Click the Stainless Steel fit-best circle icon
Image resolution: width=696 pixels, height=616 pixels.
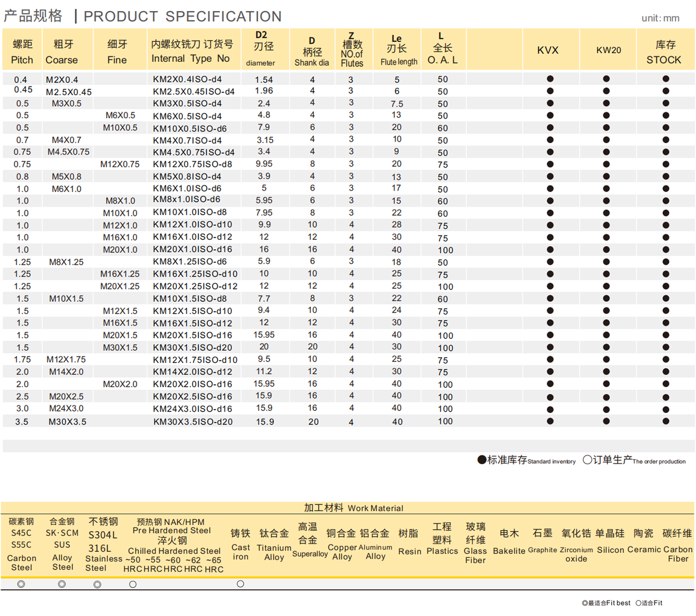click(x=97, y=584)
